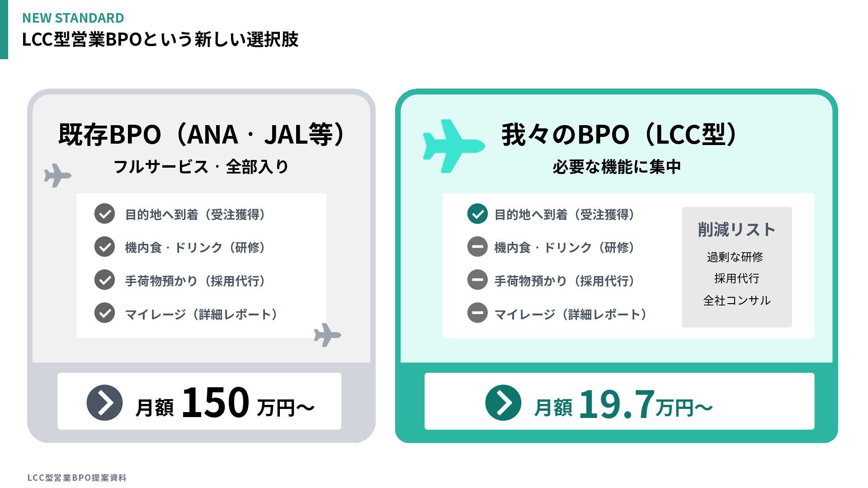The height and width of the screenshot is (488, 868).
Task: Click 全社コンサル in the reduction list
Action: [736, 300]
